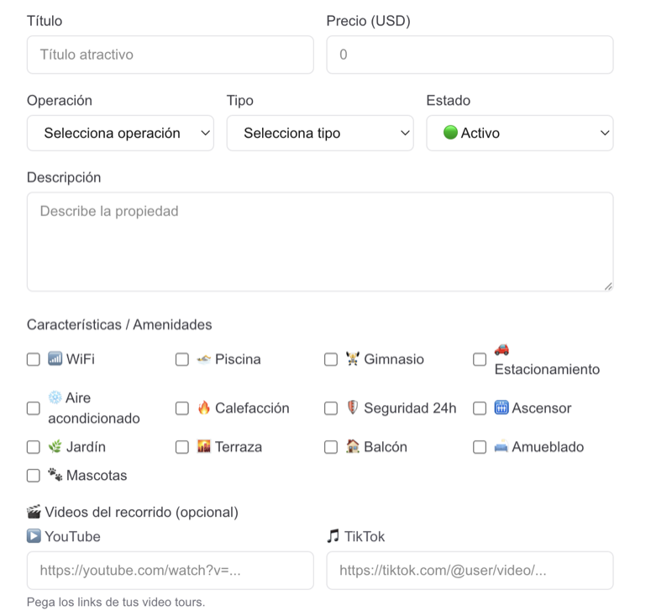Click the red car icon for Estacionamiento

pyautogui.click(x=502, y=350)
